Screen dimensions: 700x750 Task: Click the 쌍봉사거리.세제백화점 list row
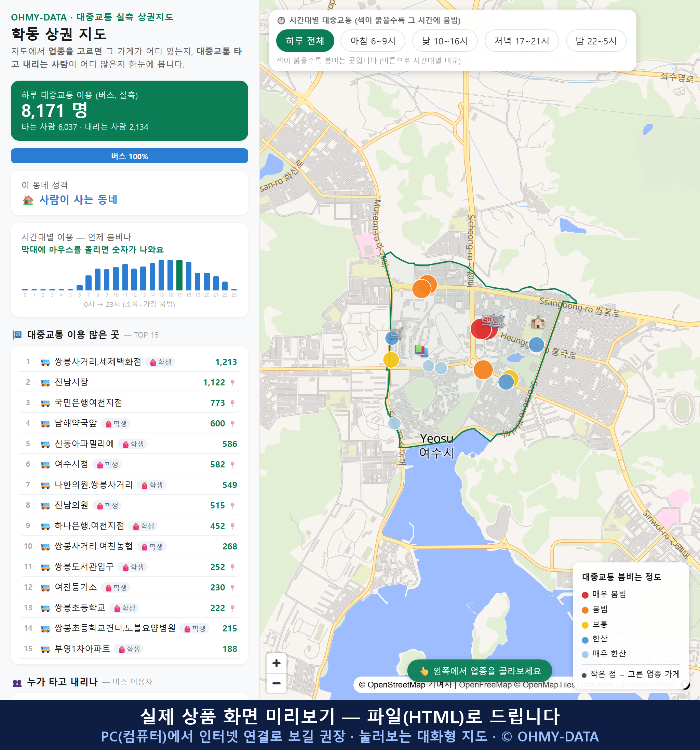(x=130, y=362)
